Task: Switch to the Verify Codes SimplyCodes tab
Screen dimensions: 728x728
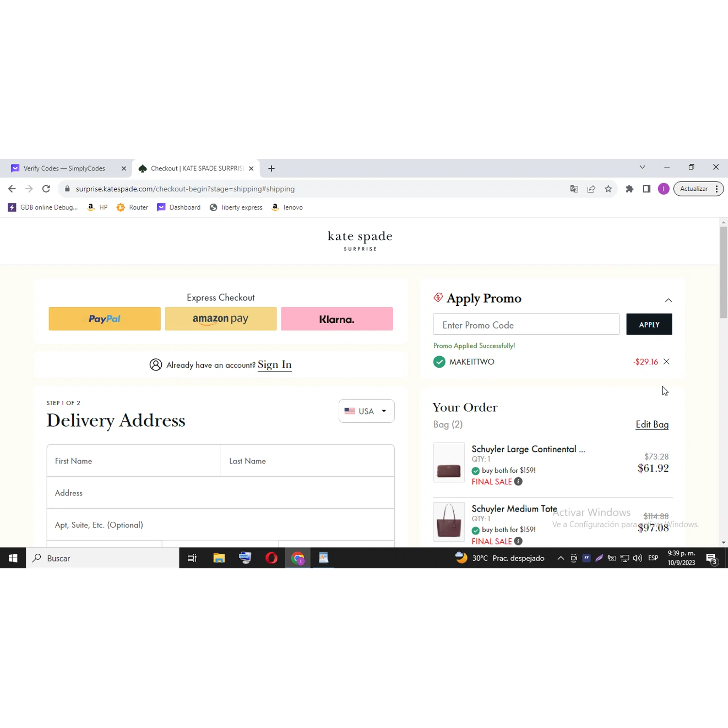Action: (66, 168)
